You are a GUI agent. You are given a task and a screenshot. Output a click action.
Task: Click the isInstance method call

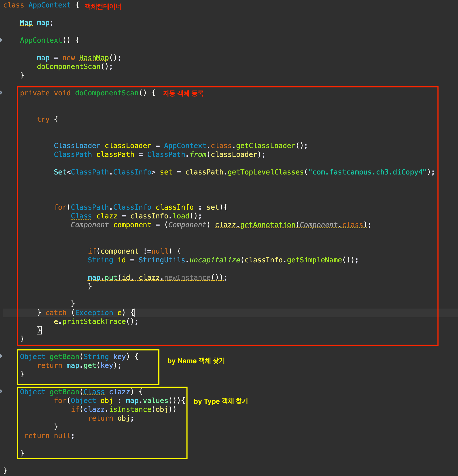(x=130, y=409)
